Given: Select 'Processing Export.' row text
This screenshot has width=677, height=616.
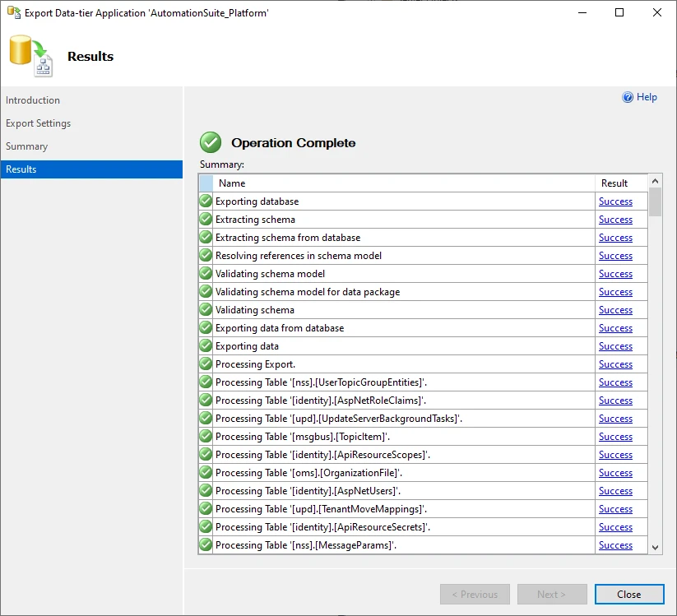Looking at the screenshot, I should [255, 364].
